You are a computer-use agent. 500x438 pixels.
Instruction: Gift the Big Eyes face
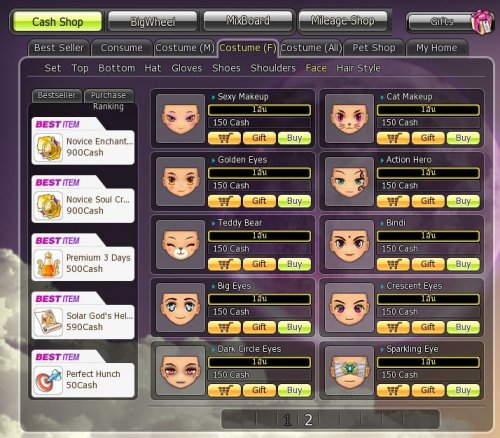pyautogui.click(x=259, y=327)
